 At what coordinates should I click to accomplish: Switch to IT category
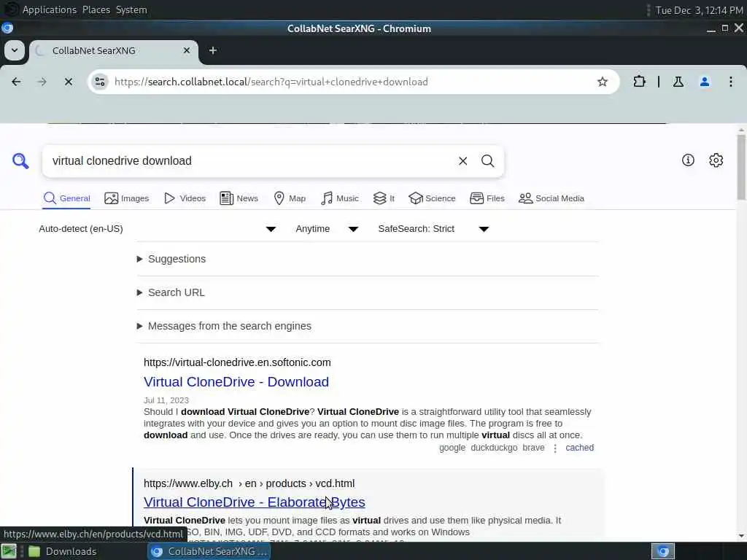pyautogui.click(x=384, y=198)
